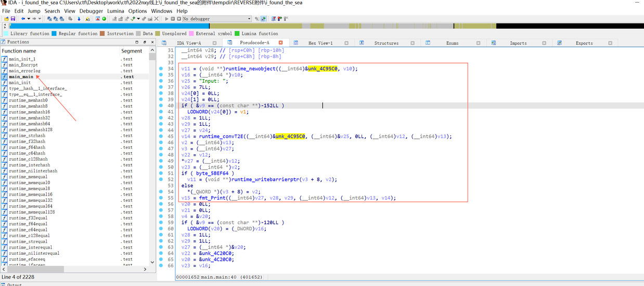
Task: Click the Imports tab icon
Action: 494,43
